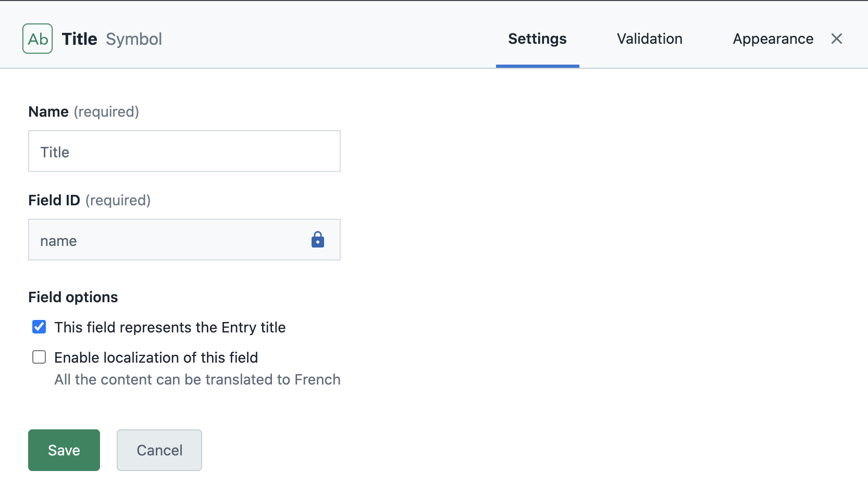868x495 pixels.
Task: Click the bold Title heading in header
Action: point(79,39)
